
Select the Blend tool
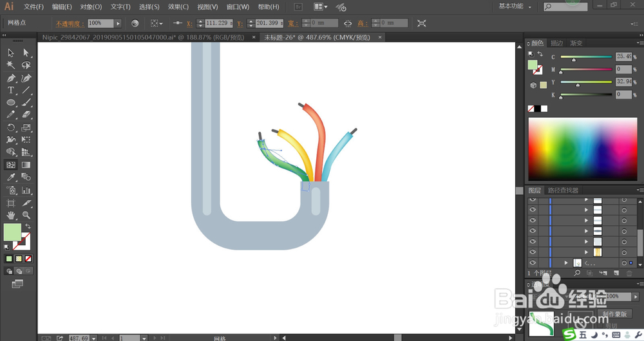coord(26,177)
